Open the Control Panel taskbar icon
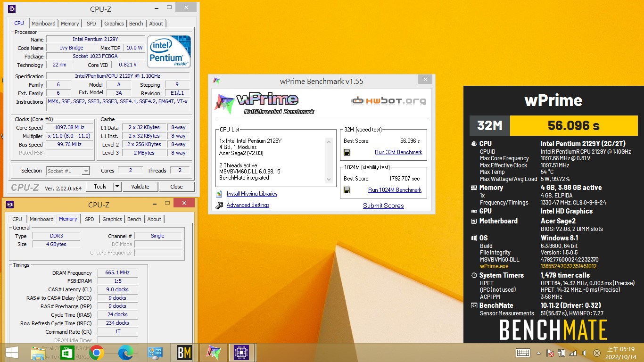644x362 pixels. (155, 353)
